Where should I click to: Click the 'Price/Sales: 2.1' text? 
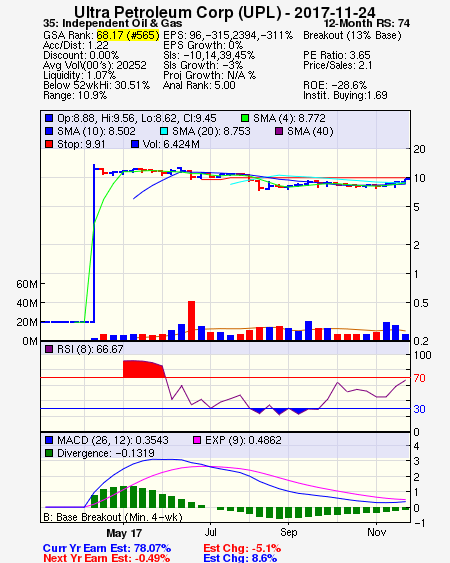point(338,65)
